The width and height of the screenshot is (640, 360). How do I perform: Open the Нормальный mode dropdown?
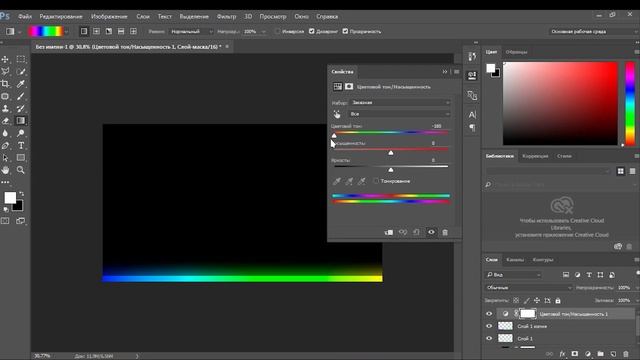click(x=191, y=31)
